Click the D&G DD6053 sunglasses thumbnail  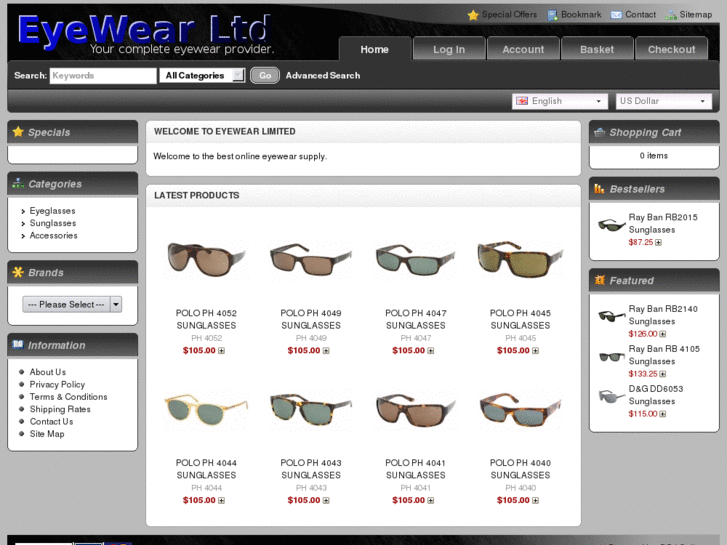click(x=611, y=397)
